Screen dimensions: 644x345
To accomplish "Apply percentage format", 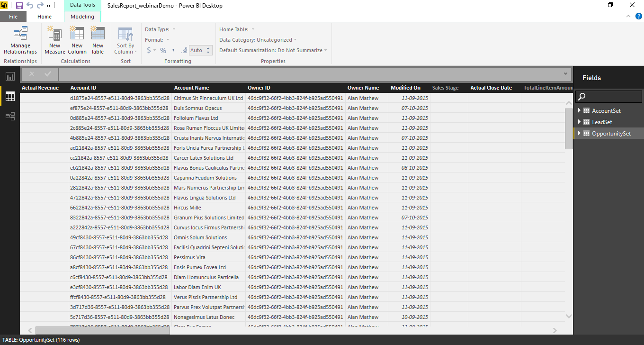I will coord(163,50).
